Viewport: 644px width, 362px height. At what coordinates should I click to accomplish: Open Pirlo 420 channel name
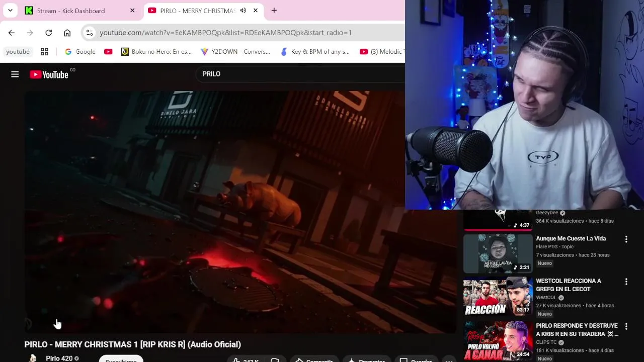(59, 358)
